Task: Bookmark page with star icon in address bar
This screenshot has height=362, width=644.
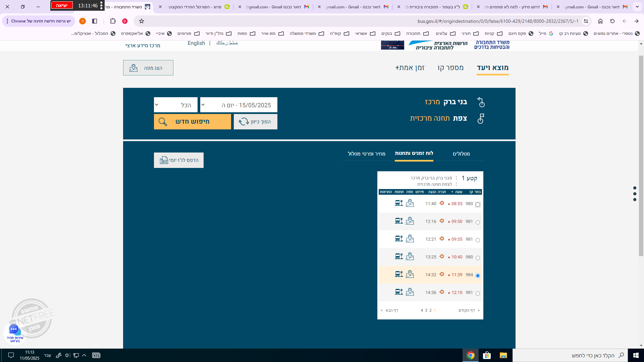Action: tap(142, 21)
